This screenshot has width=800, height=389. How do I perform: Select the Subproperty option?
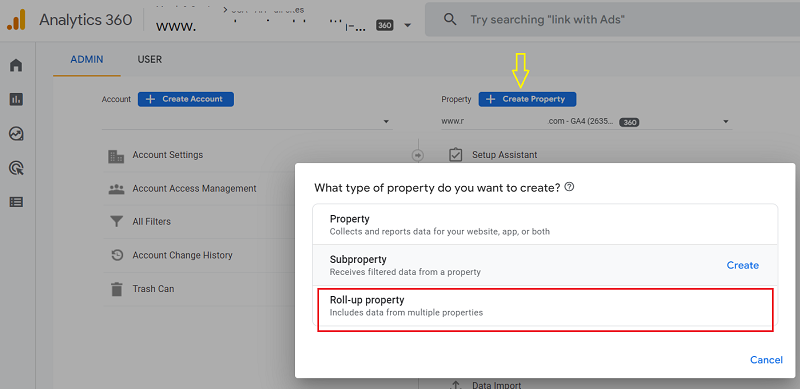(545, 265)
